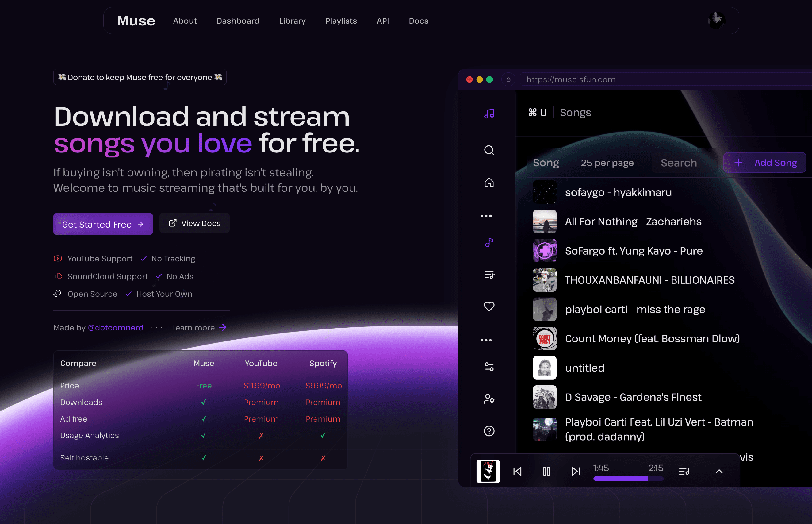
Task: Open the home icon in sidebar
Action: coord(489,182)
